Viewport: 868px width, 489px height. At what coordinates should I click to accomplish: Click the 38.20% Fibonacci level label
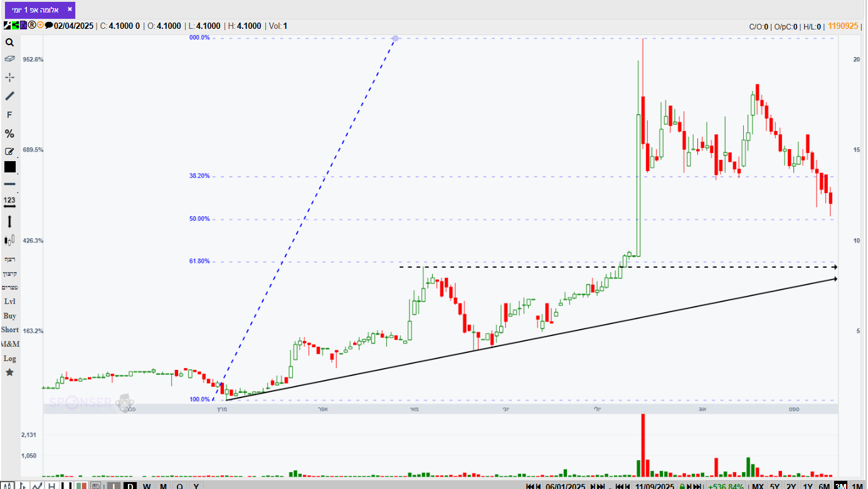point(199,176)
